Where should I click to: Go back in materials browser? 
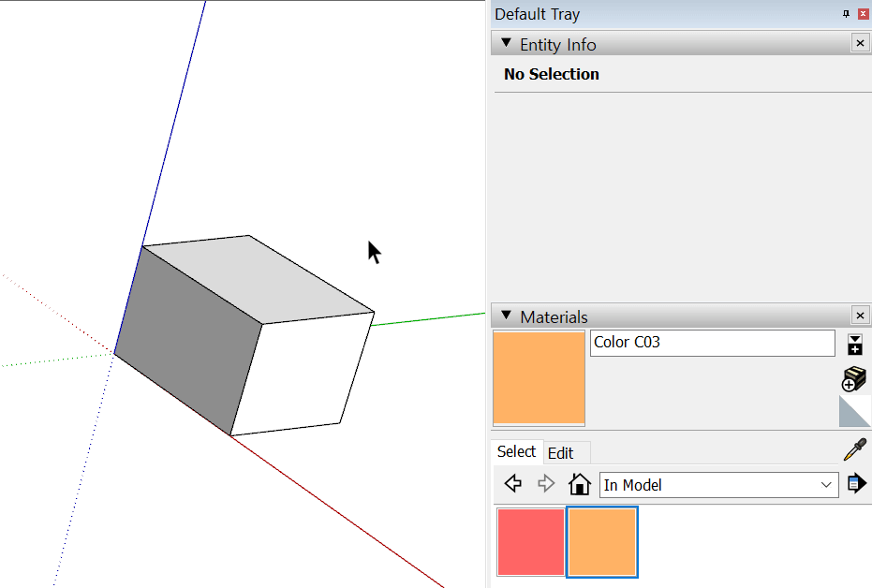tap(512, 483)
